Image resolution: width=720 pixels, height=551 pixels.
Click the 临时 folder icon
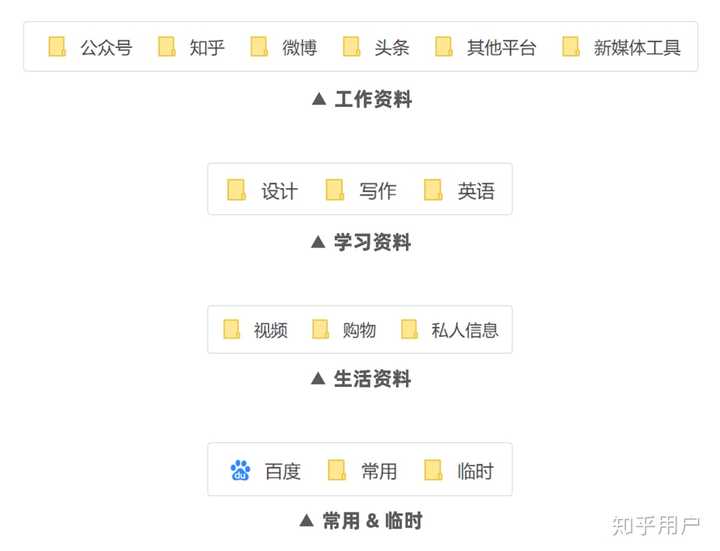433,471
